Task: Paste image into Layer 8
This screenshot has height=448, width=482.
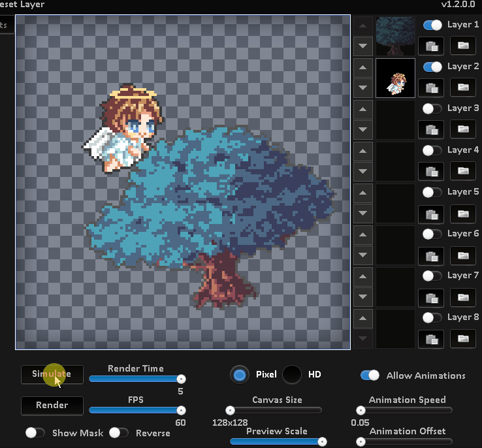Action: click(431, 339)
